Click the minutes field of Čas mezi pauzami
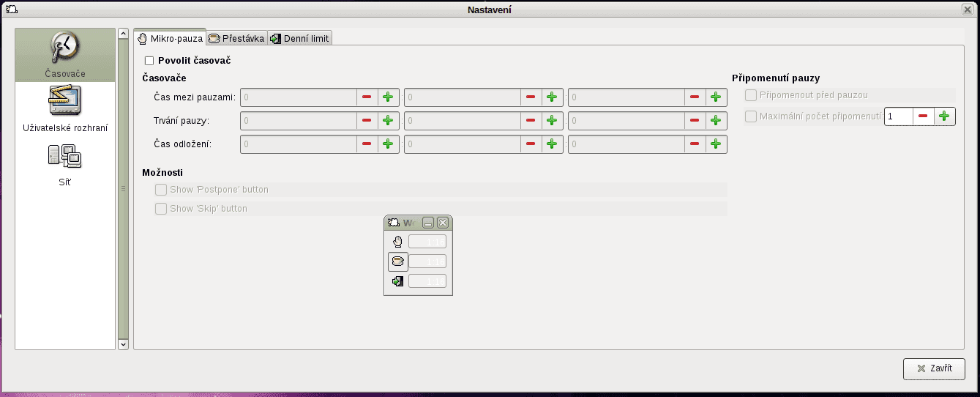Image resolution: width=980 pixels, height=397 pixels. click(x=463, y=97)
